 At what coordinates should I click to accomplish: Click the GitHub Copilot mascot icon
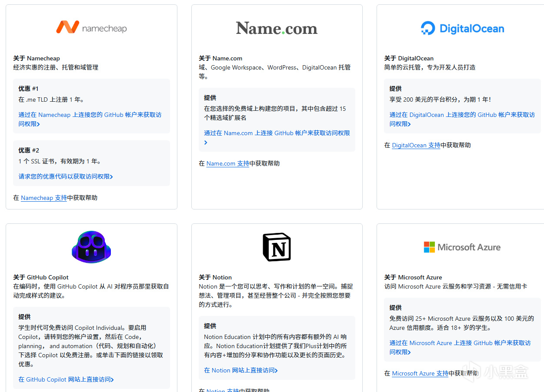91,247
